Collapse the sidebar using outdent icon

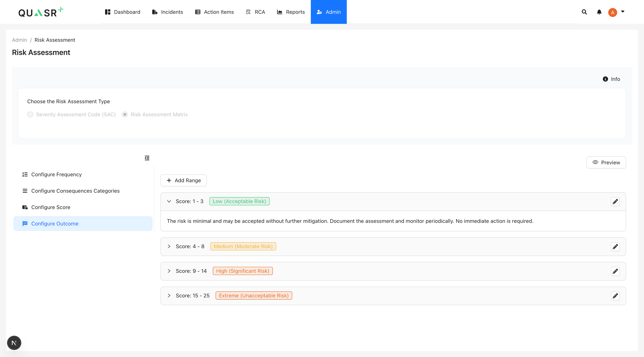click(x=147, y=158)
